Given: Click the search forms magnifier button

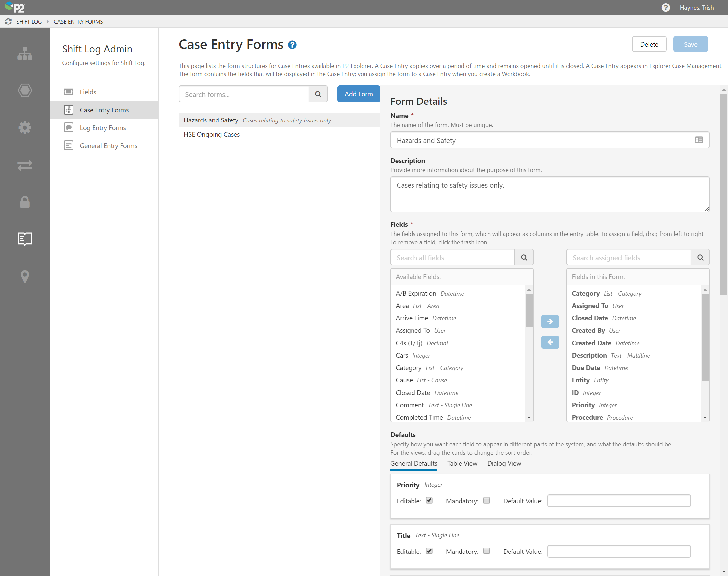Looking at the screenshot, I should pos(318,94).
